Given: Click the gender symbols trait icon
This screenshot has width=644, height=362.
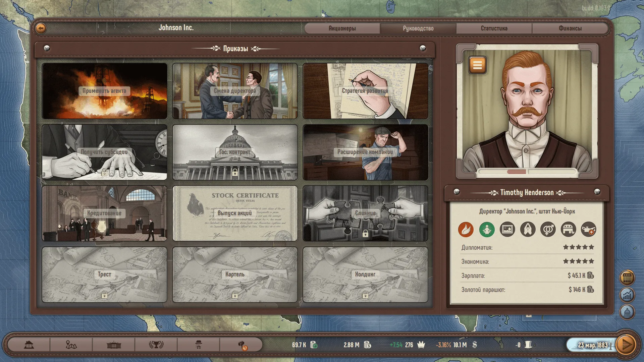Looking at the screenshot, I should pos(548,230).
